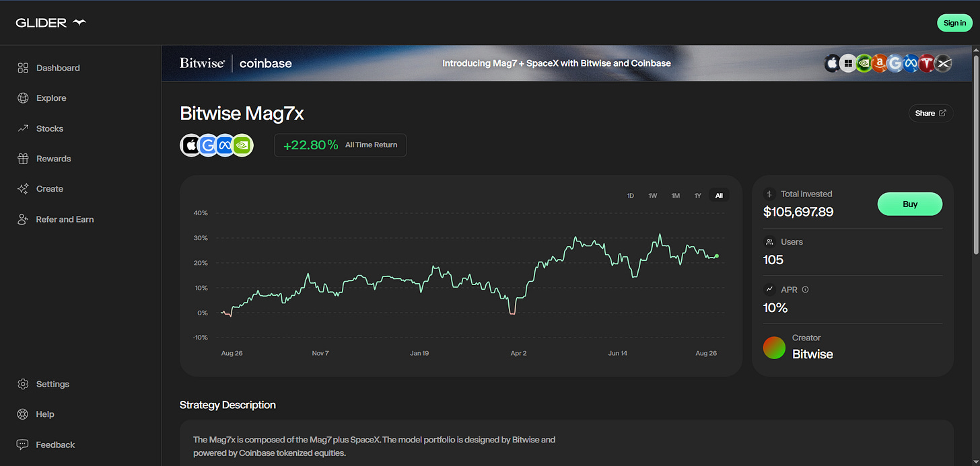Open the Stocks section
980x466 pixels.
coord(40,128)
